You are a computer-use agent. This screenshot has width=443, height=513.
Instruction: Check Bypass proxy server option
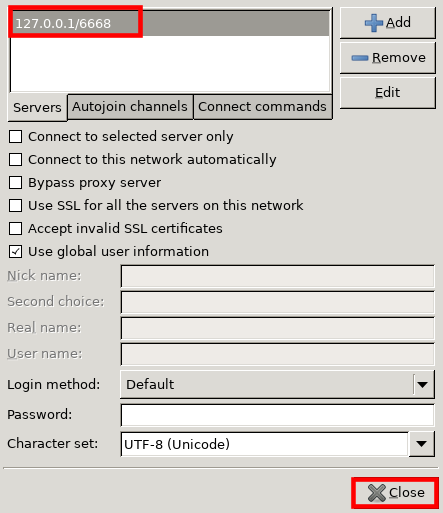tap(16, 183)
